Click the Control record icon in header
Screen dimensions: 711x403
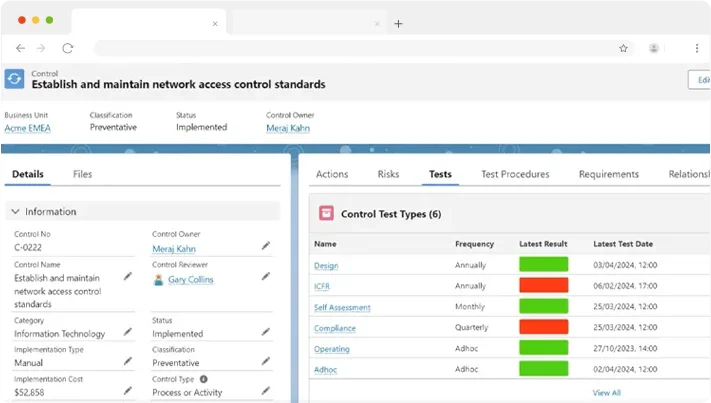[x=15, y=79]
